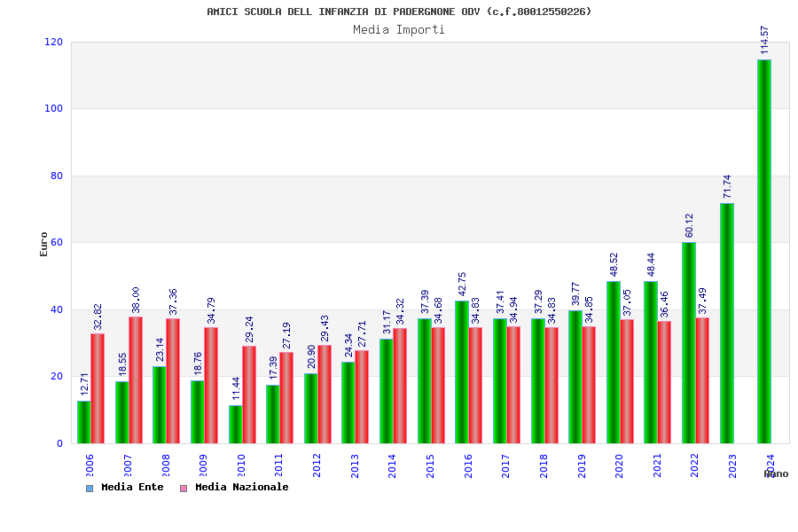Click the 32.82 value label
Image resolution: width=798 pixels, height=532 pixels.
tap(98, 317)
